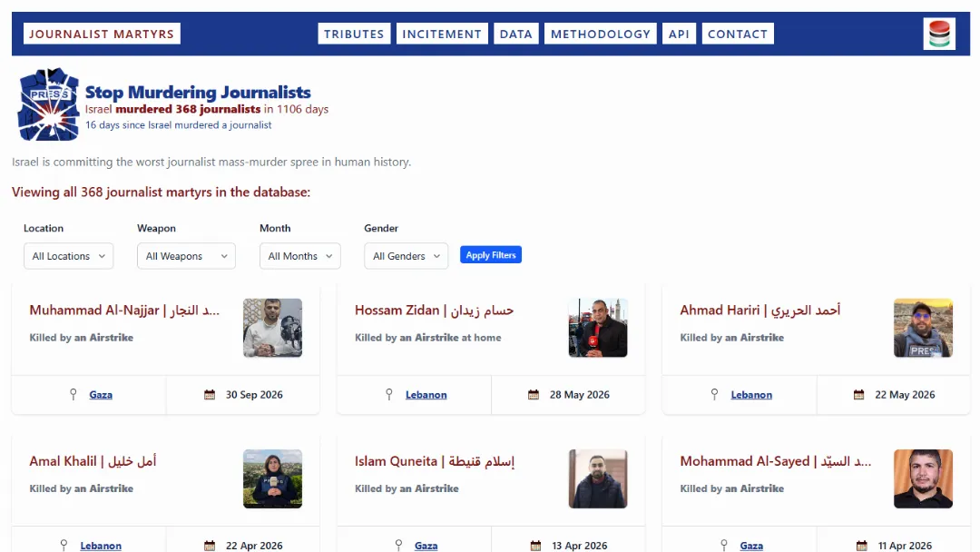The width and height of the screenshot is (980, 552).
Task: Click the broken Press vest logo
Action: [x=48, y=103]
